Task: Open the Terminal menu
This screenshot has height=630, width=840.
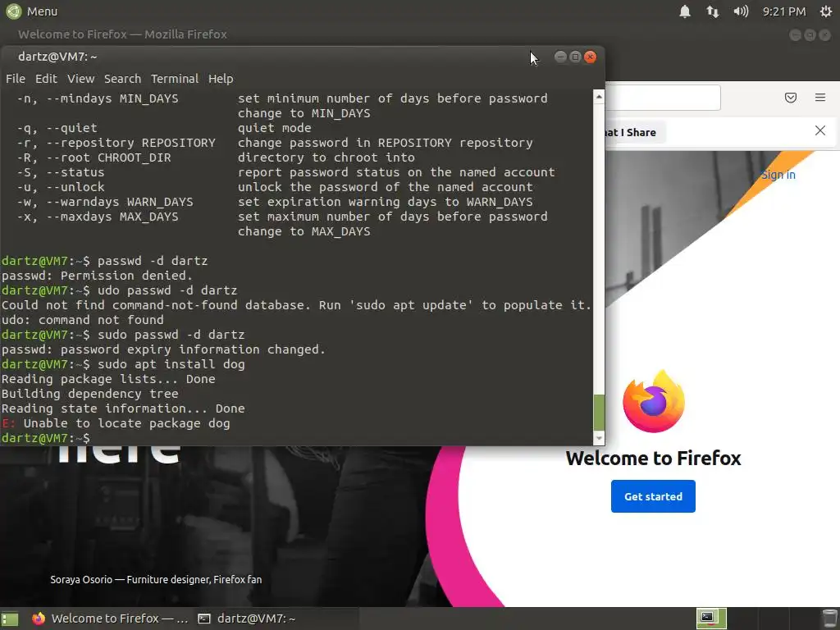Action: [x=175, y=79]
